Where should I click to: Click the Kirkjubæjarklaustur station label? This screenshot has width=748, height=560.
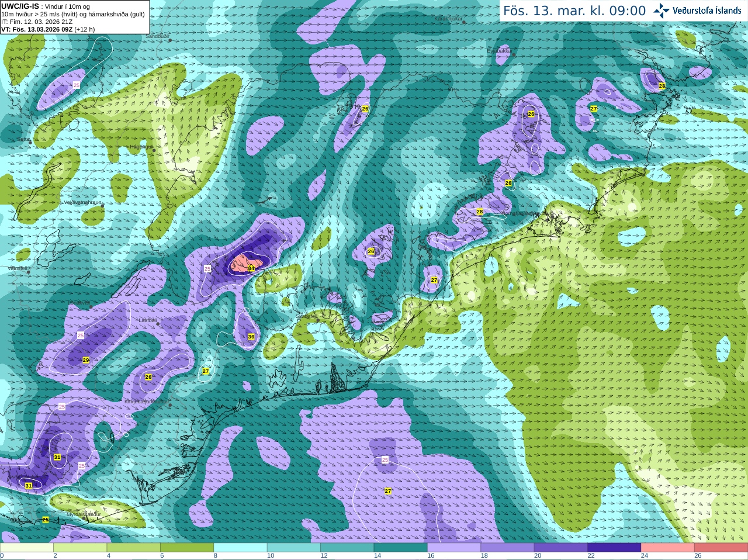[147, 402]
